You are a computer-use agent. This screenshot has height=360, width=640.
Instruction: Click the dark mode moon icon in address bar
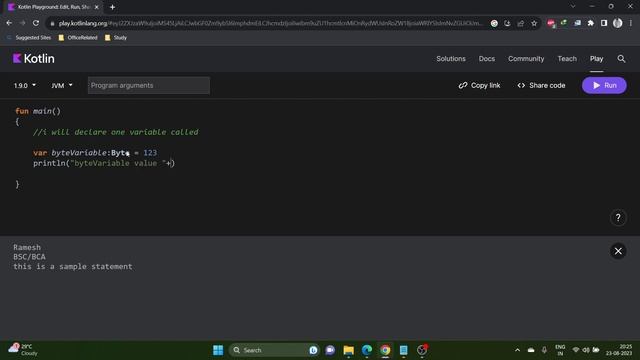point(507,23)
